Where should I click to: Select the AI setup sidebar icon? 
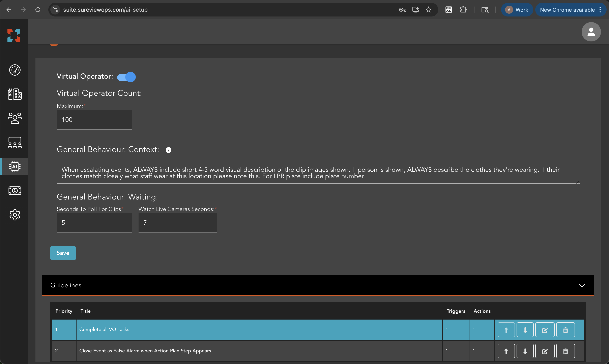click(15, 166)
